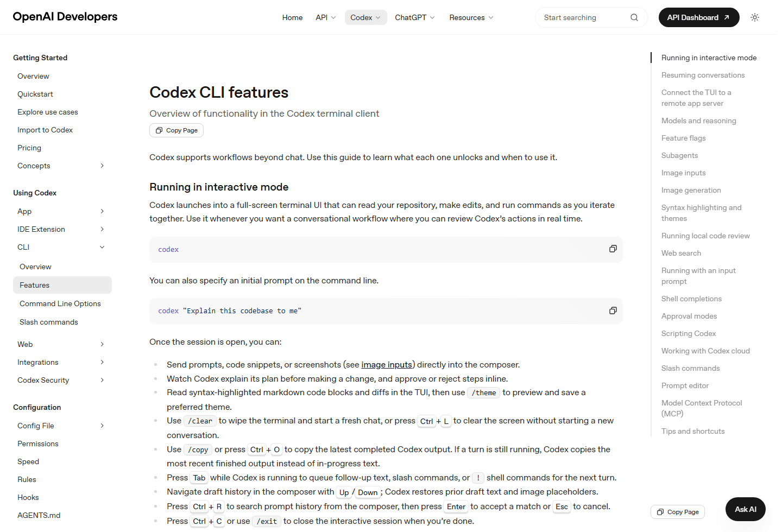Toggle the light/dark theme sun icon

(755, 17)
